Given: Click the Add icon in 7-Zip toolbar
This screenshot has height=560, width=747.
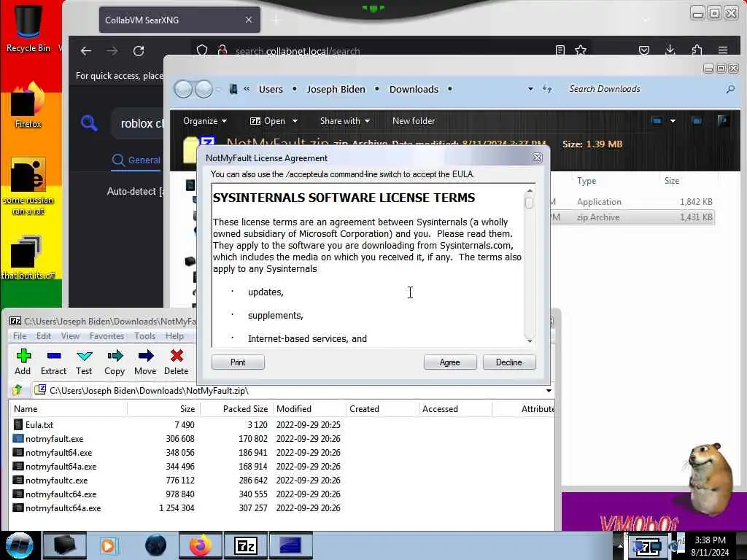Looking at the screenshot, I should 23,356.
